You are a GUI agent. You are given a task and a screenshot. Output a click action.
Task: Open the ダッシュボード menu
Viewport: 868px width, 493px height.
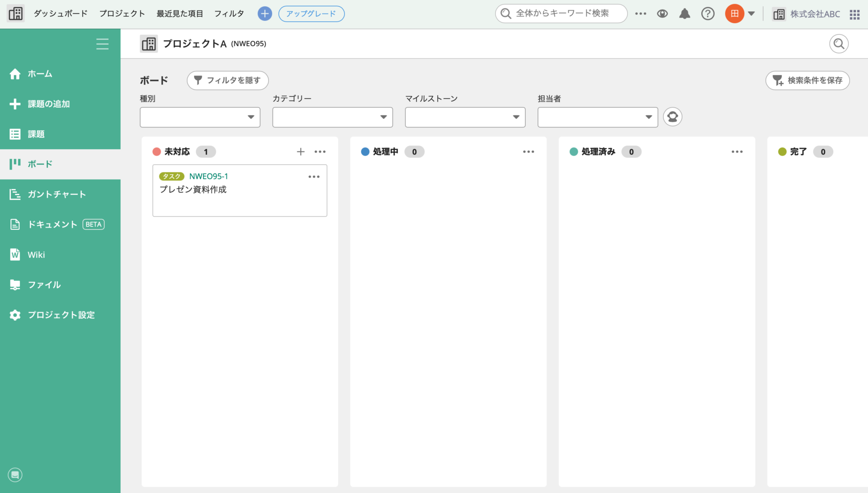click(60, 14)
